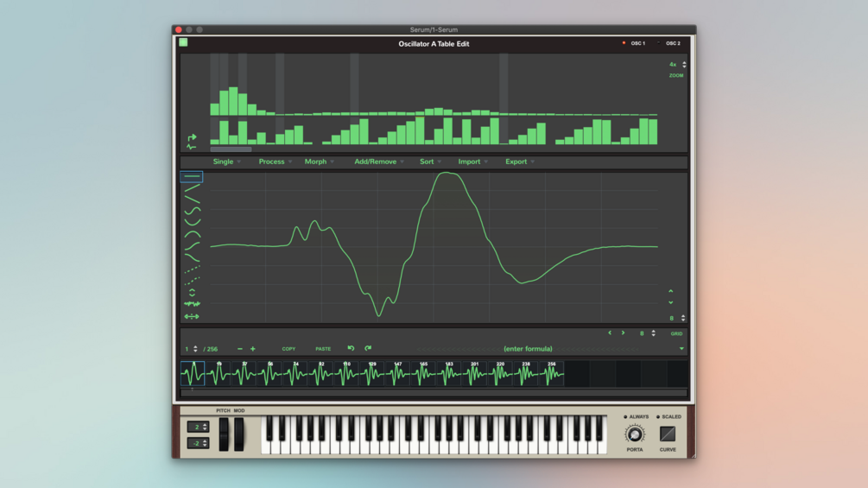Screen dimensions: 868x488
Task: Select the lower dotted ramp draw shape
Action: [x=192, y=281]
